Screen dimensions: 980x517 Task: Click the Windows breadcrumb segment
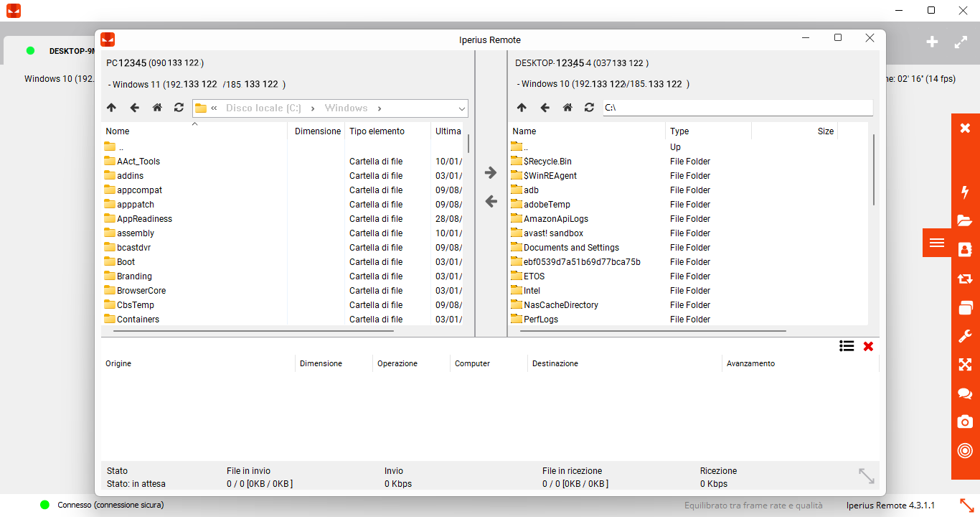(346, 108)
